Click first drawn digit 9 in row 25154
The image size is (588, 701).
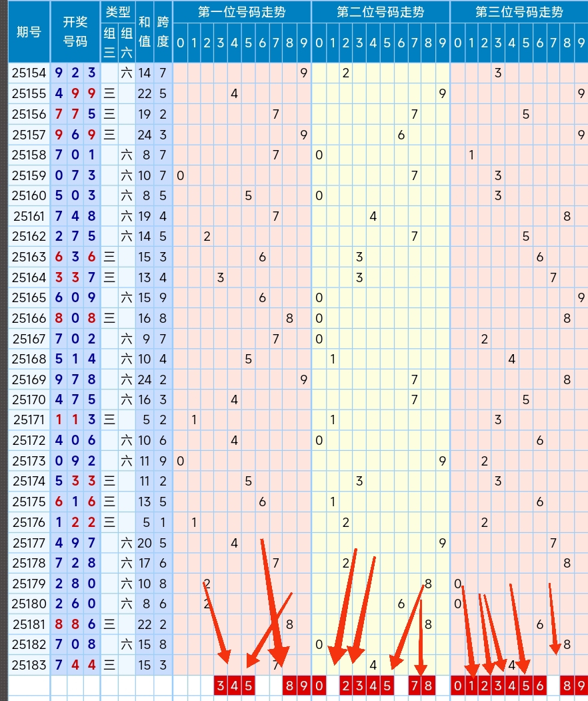coord(59,73)
